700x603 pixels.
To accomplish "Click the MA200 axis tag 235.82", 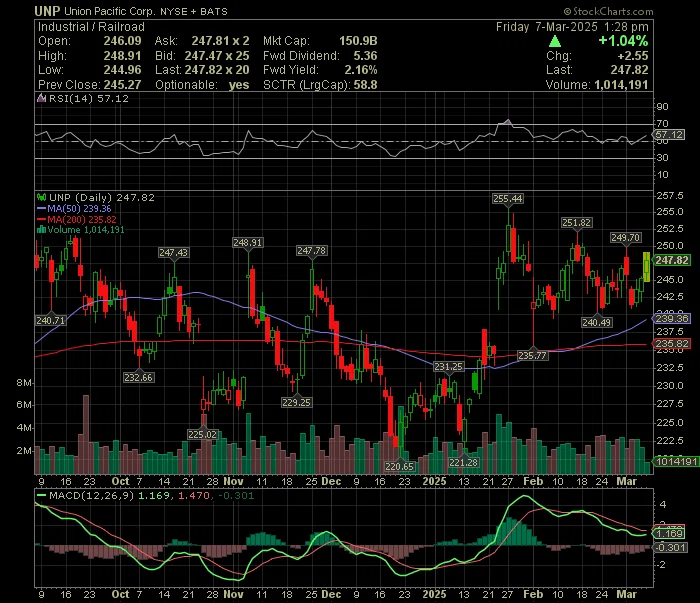I will 672,344.
